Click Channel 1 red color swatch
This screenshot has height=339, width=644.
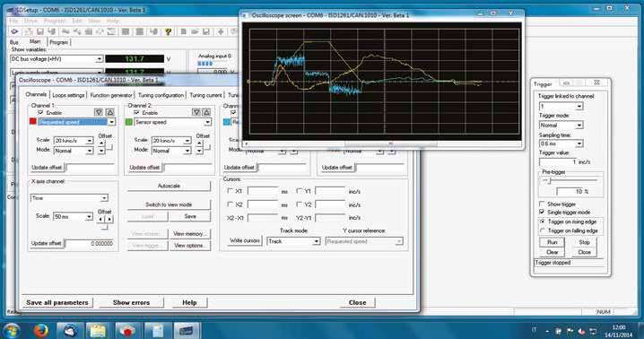coord(33,122)
